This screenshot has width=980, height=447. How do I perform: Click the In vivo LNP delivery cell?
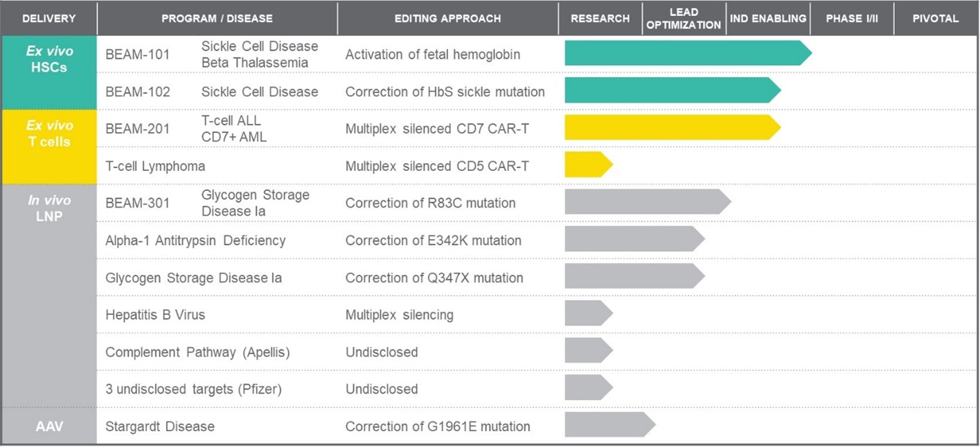pyautogui.click(x=49, y=295)
